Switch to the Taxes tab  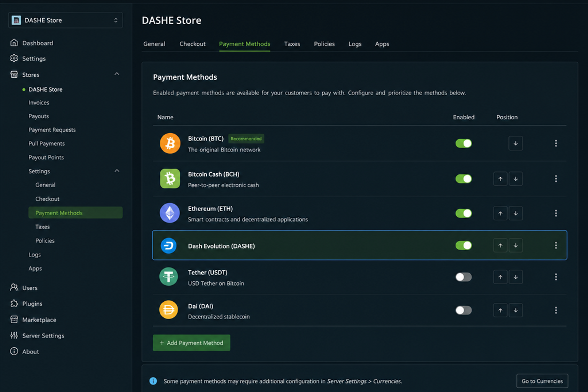tap(292, 44)
